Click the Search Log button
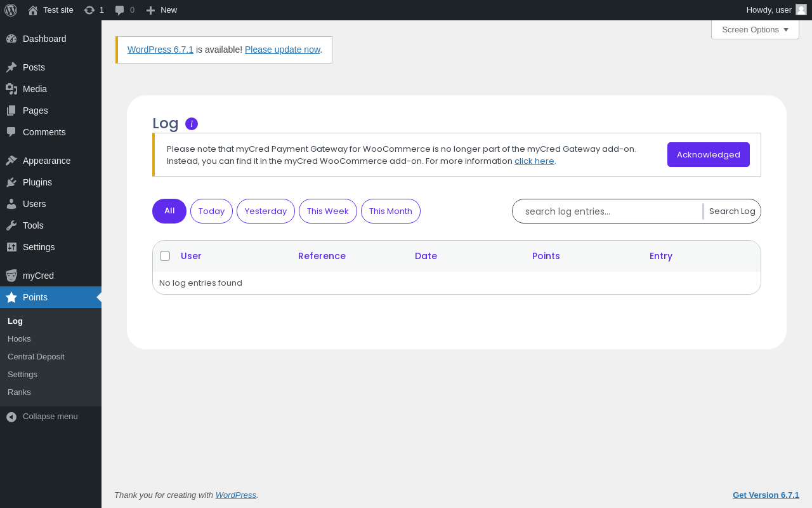The height and width of the screenshot is (508, 812). 732,211
